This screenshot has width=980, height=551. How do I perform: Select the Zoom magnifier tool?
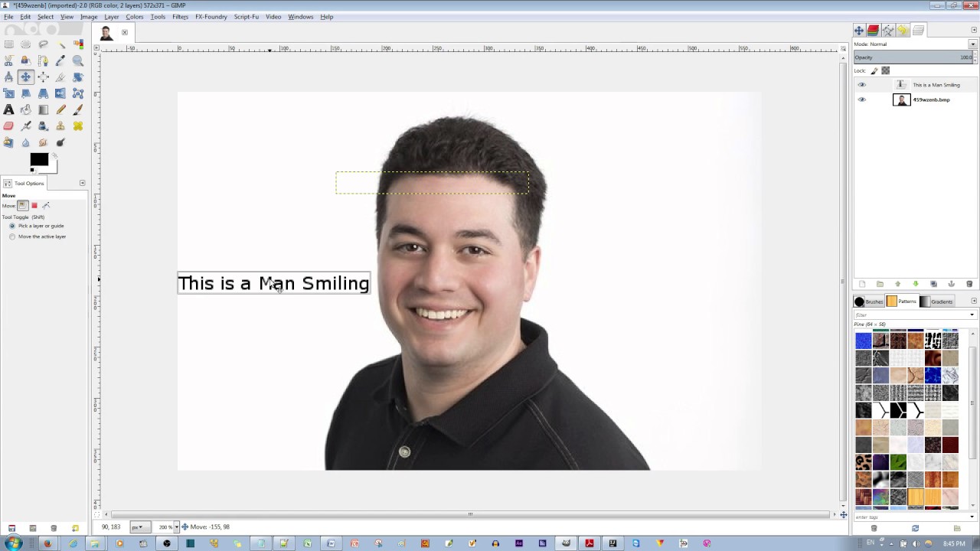[x=78, y=60]
